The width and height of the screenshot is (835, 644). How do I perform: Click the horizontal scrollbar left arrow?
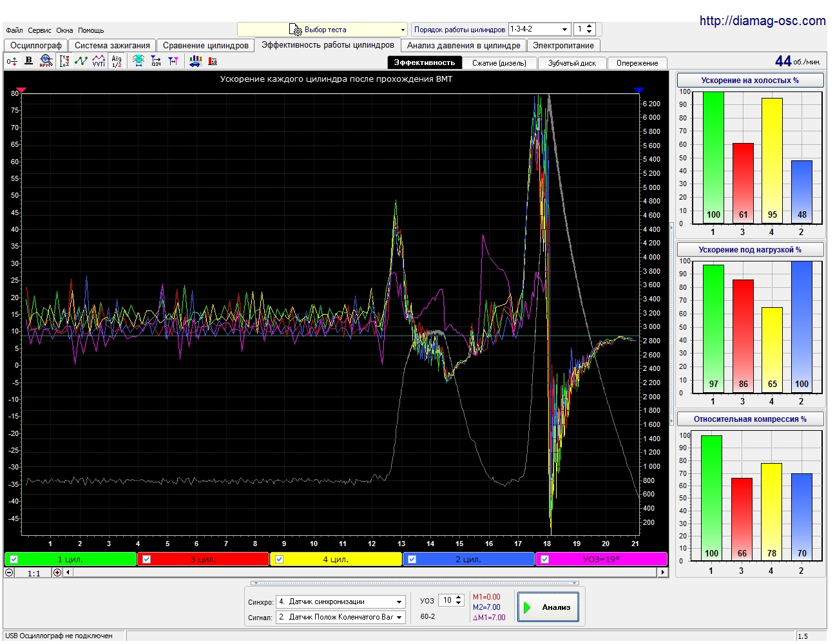(x=68, y=573)
